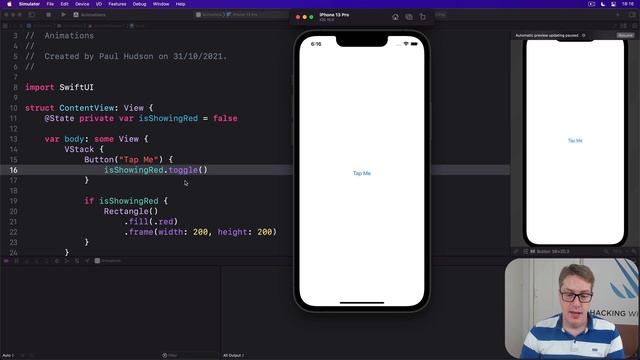Select the Animations scheme in Xcode toolbar

[x=89, y=15]
